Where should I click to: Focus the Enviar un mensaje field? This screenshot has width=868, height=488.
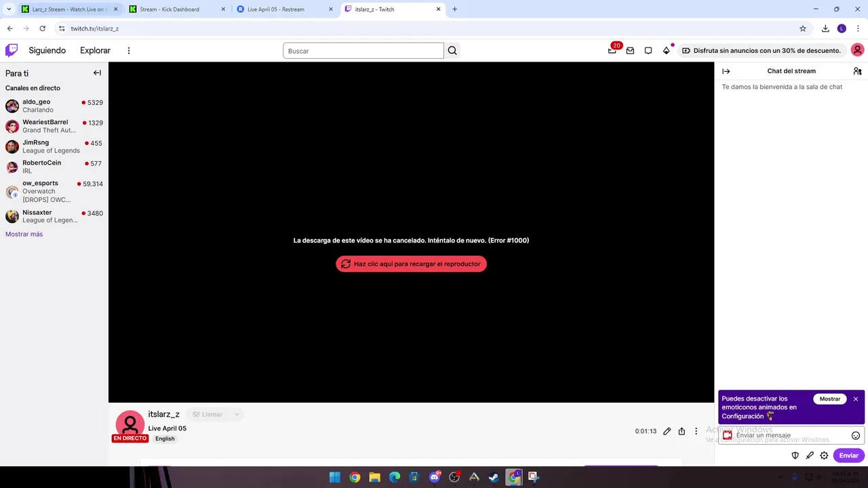coord(791,436)
